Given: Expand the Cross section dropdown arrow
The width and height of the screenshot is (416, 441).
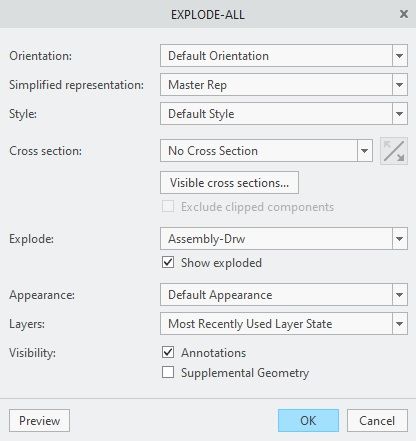Looking at the screenshot, I should tap(365, 151).
